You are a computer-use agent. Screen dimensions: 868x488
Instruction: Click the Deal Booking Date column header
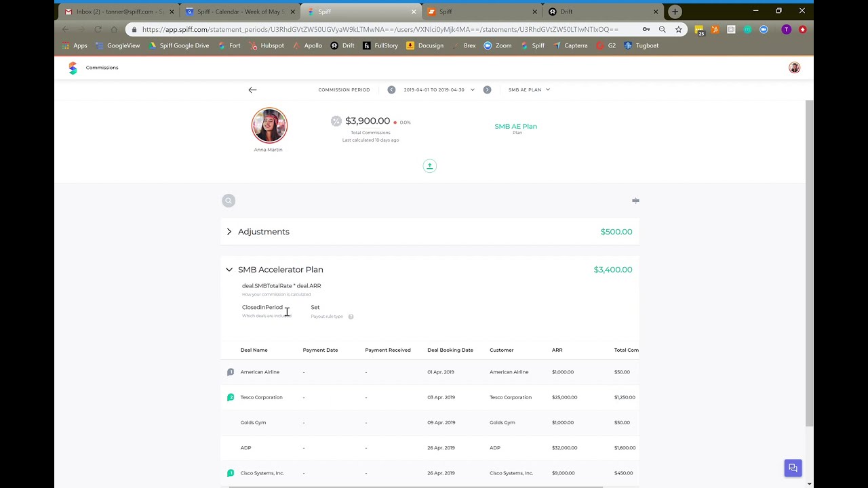tap(450, 350)
